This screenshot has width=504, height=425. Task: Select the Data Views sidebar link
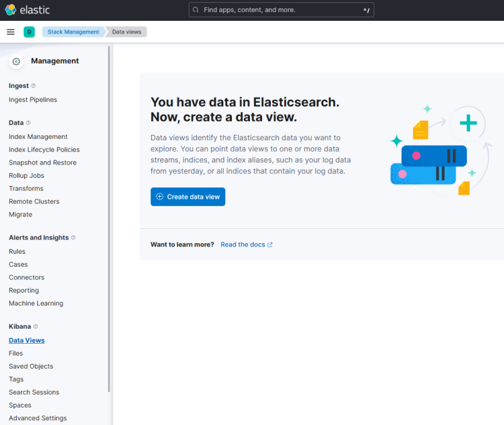point(27,340)
